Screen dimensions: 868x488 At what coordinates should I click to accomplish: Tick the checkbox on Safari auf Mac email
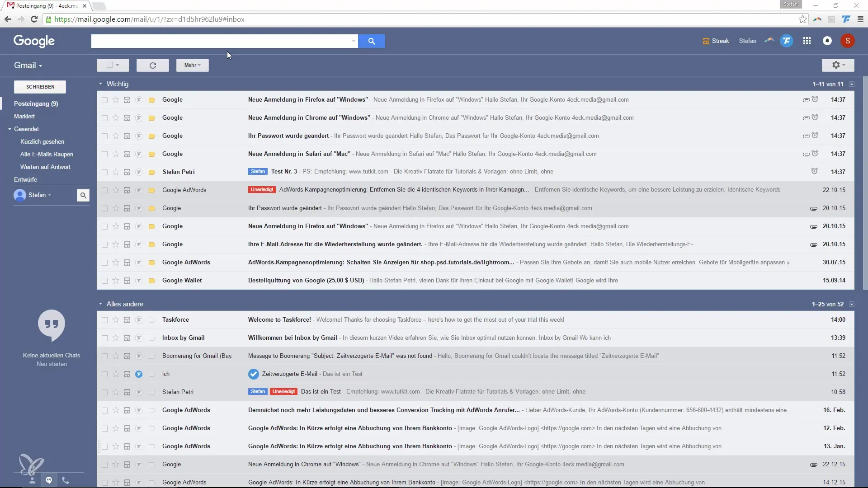[x=104, y=154]
